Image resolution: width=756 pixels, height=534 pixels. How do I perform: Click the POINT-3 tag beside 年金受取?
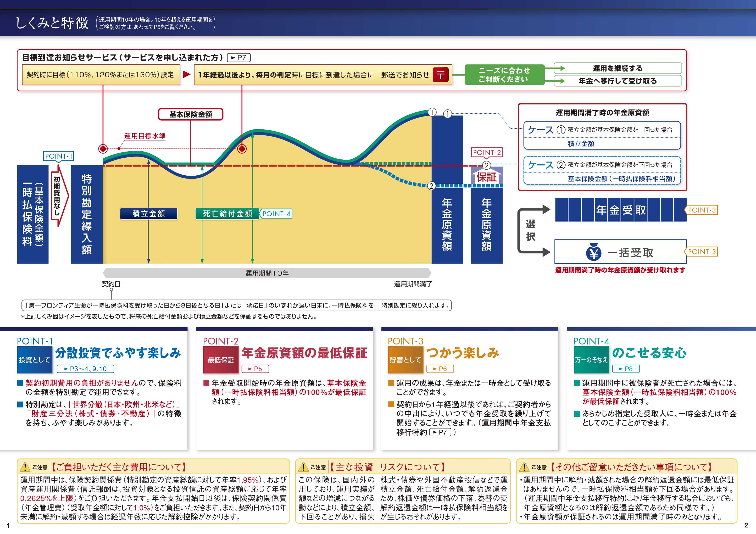(x=701, y=210)
